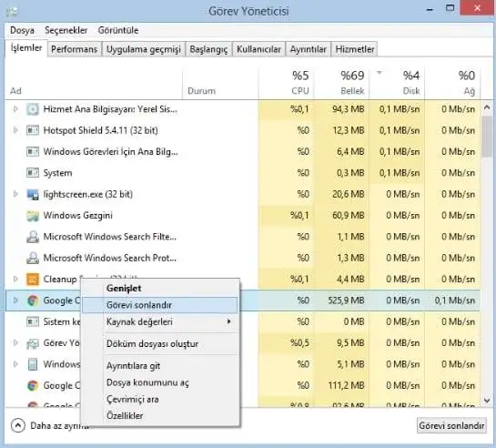Screen dimensions: 496x448
Task: Choose Çevrimiçi ara in context menu
Action: click(160, 399)
